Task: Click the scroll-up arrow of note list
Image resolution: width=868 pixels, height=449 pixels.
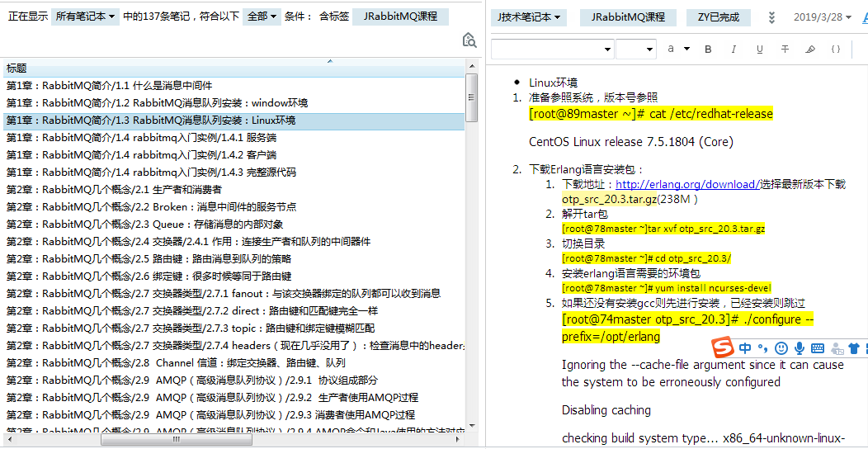Action: pyautogui.click(x=472, y=66)
